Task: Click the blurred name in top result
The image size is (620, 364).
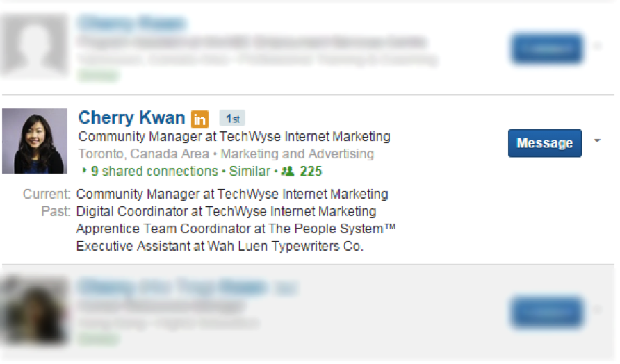Action: tap(131, 24)
